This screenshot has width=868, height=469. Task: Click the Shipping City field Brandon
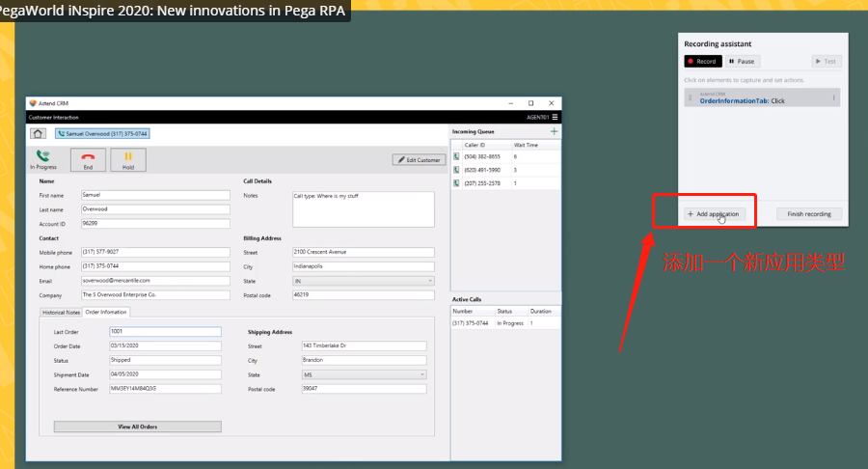[364, 361]
